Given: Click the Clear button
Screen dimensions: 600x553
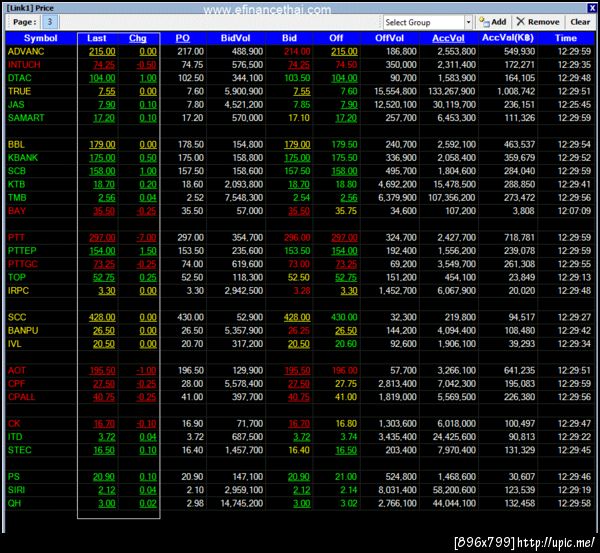Looking at the screenshot, I should 580,22.
